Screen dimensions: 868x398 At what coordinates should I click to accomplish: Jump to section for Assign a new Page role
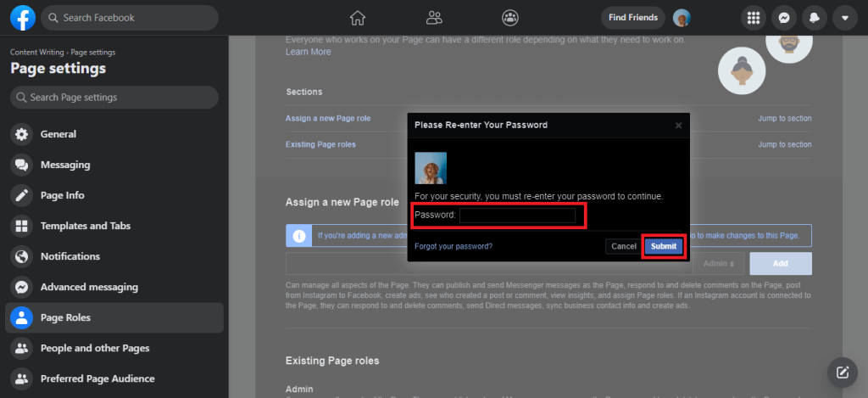point(784,118)
